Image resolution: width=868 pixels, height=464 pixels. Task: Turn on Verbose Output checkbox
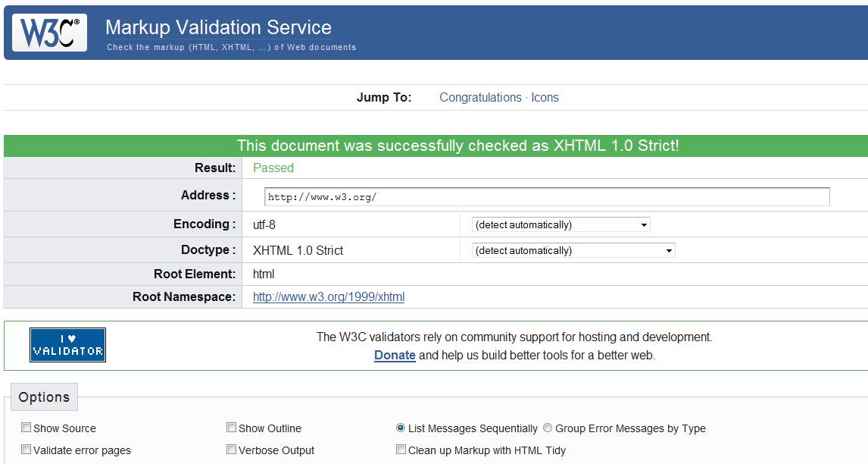click(x=232, y=450)
